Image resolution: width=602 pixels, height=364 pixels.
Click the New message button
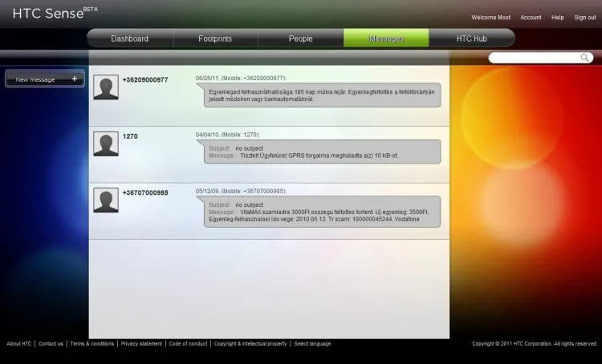tap(44, 79)
